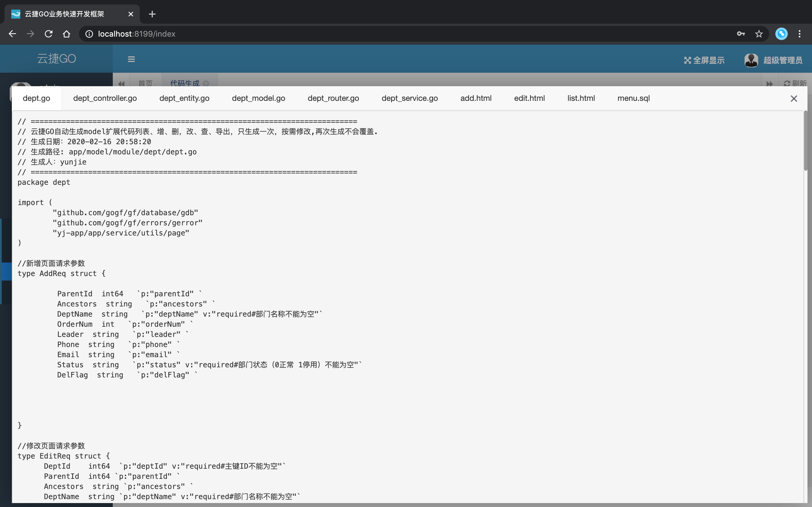This screenshot has width=812, height=507.
Task: Click the browser home icon
Action: point(67,34)
